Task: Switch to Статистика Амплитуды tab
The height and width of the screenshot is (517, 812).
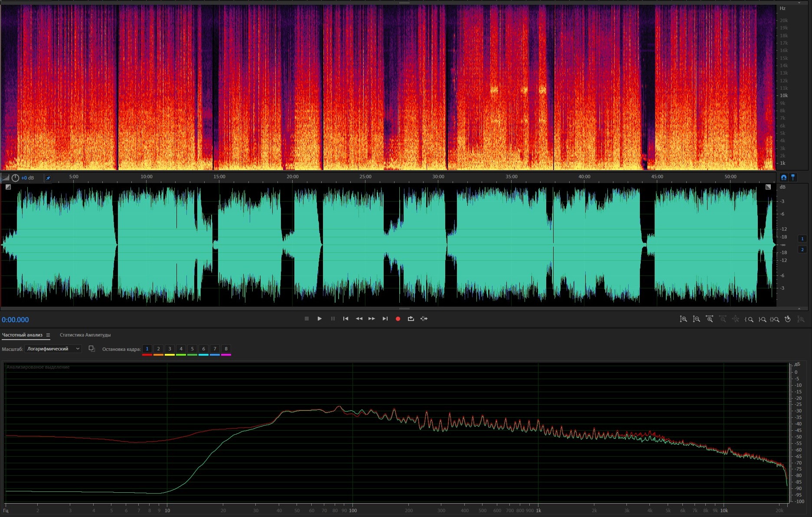Action: pyautogui.click(x=85, y=335)
